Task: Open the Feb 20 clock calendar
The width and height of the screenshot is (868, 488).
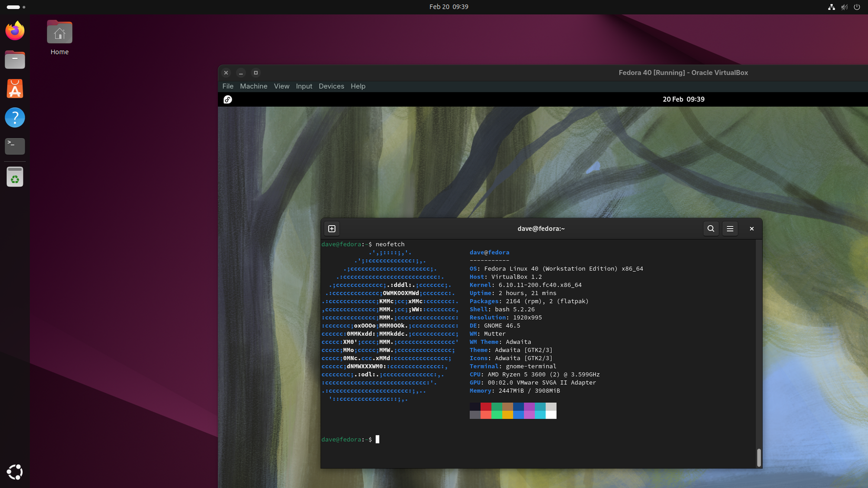Action: point(448,7)
